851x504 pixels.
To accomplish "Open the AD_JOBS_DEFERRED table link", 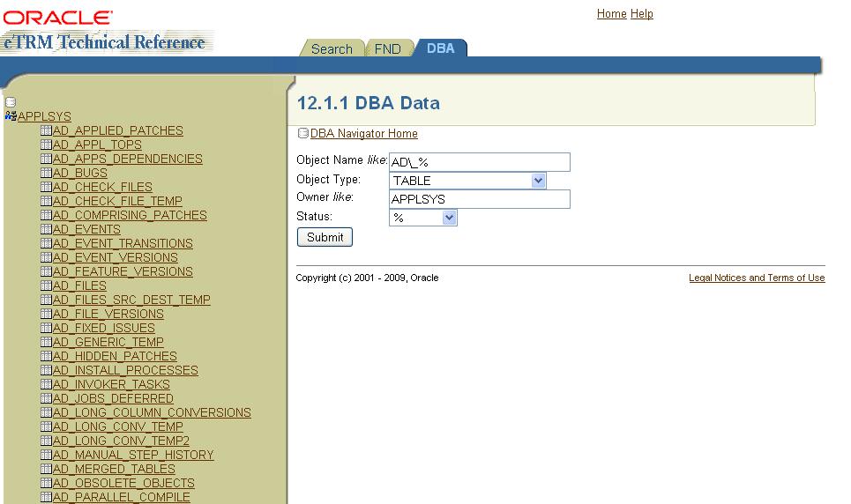I will point(113,399).
